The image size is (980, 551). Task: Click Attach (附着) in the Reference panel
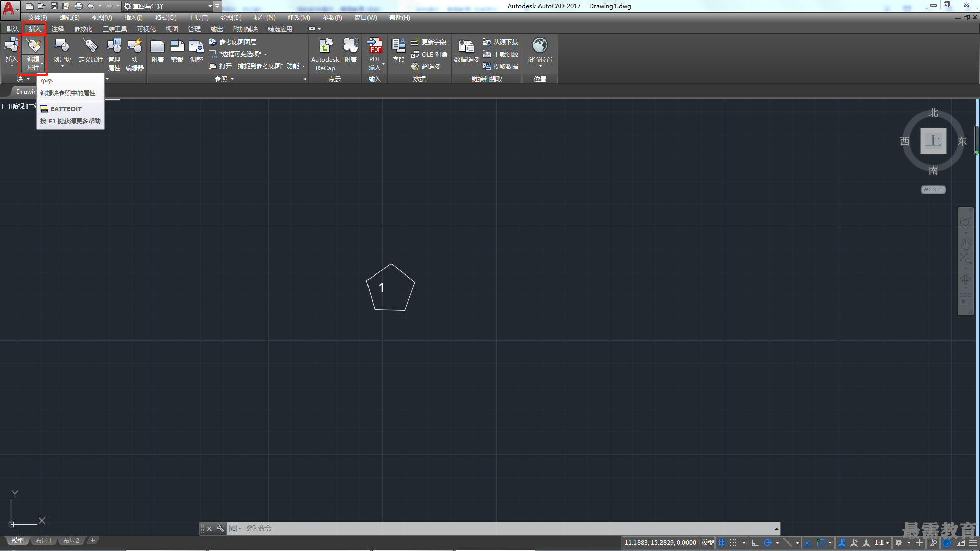point(157,51)
